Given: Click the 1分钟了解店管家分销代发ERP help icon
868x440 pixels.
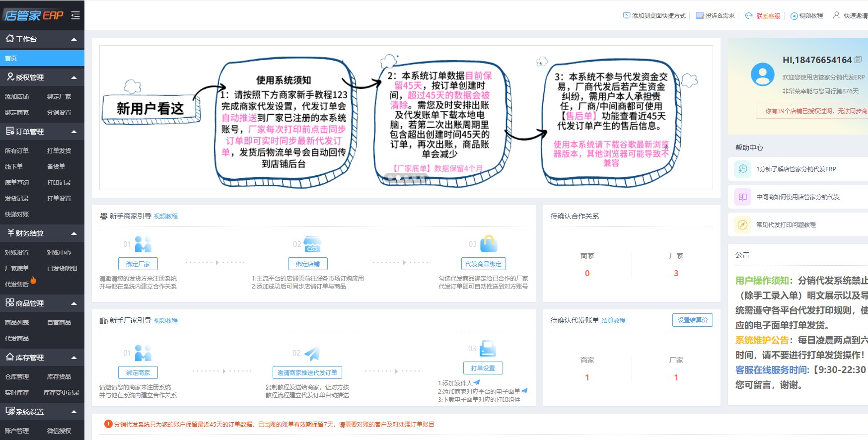Looking at the screenshot, I should click(x=742, y=169).
